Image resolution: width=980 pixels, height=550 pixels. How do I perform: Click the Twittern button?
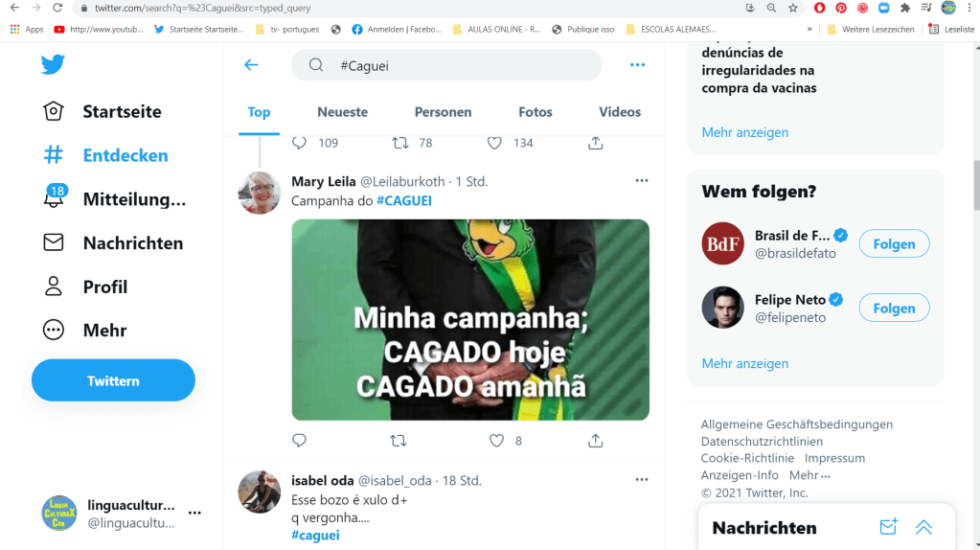click(x=113, y=380)
